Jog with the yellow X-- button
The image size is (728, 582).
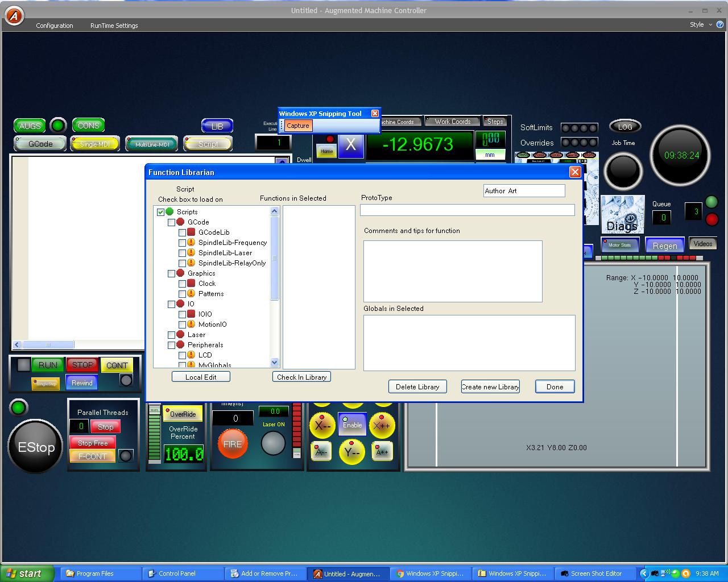(322, 426)
